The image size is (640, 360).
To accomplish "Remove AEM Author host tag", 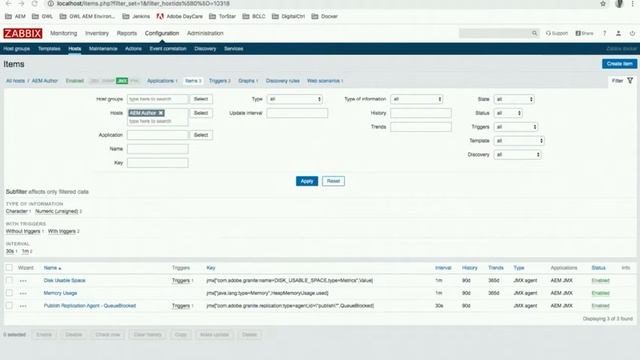I will point(161,113).
